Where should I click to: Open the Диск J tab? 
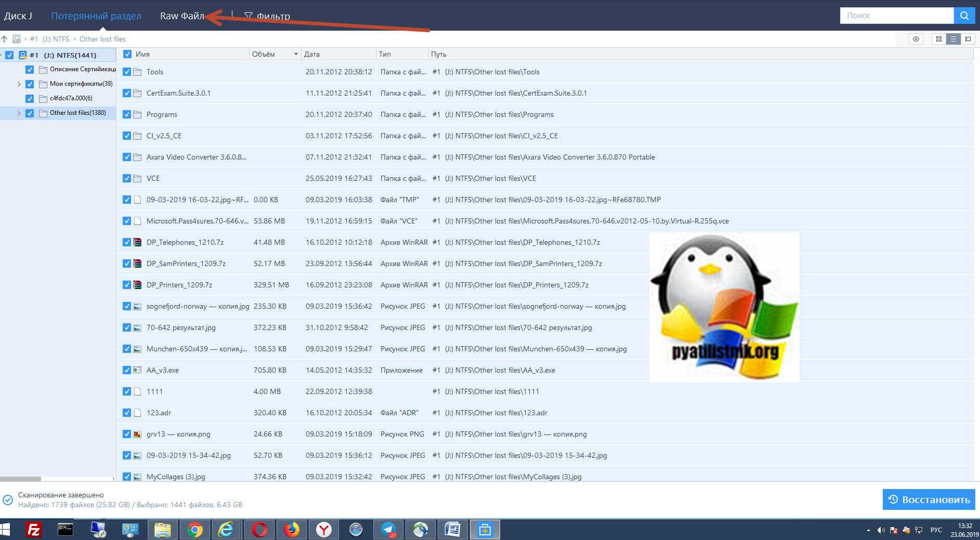click(18, 16)
